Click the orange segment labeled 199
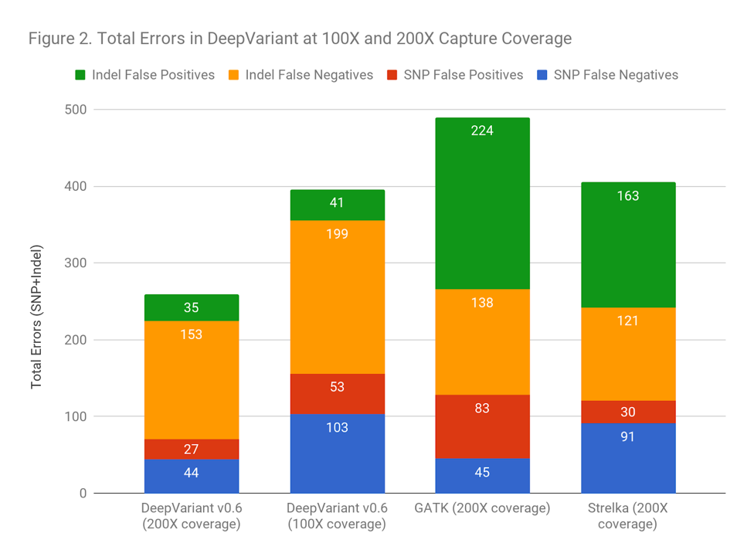 click(x=337, y=297)
